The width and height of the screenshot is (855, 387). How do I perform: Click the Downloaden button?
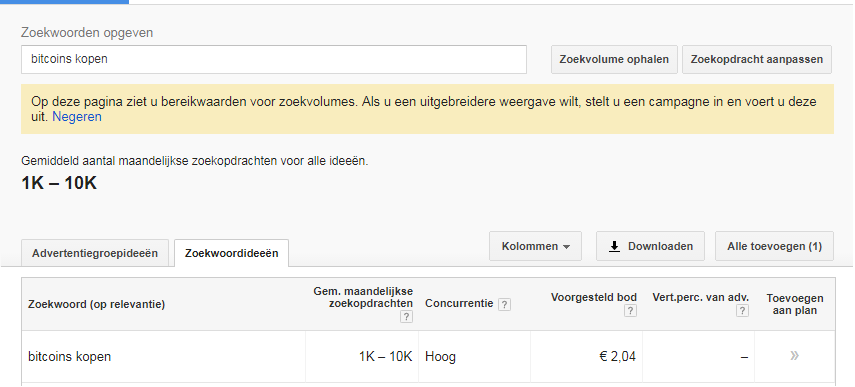pos(651,246)
